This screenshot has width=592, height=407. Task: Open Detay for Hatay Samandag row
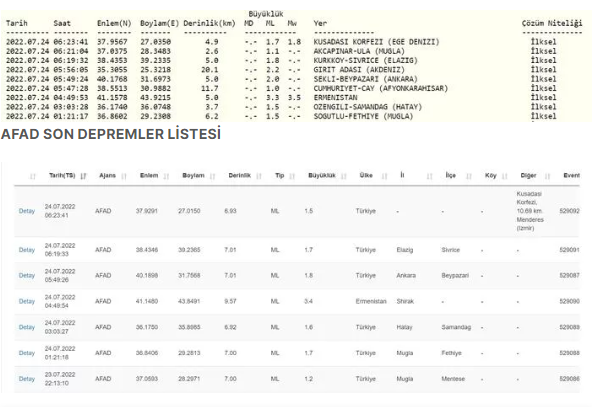[27, 327]
